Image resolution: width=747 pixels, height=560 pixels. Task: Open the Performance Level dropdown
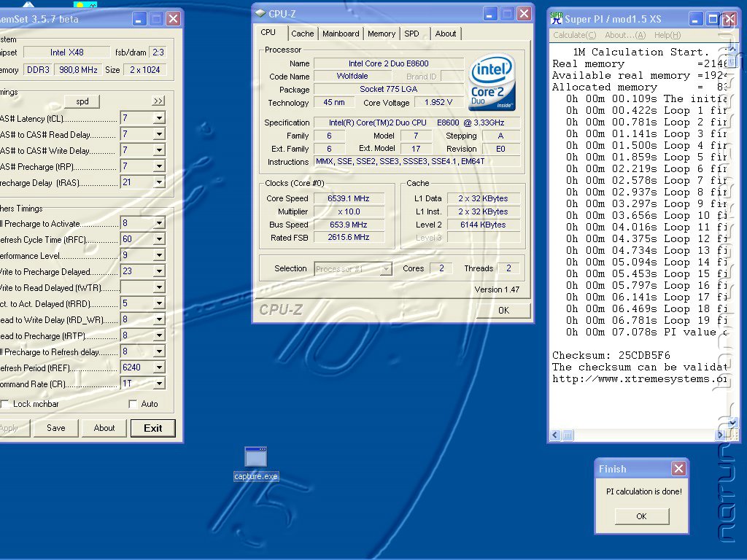(159, 255)
